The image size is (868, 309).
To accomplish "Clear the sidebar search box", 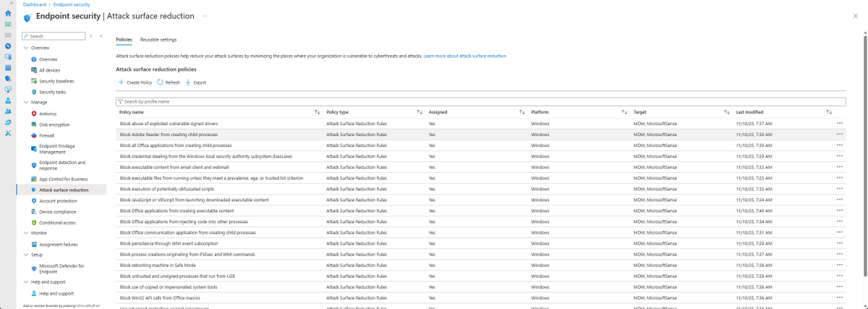I will pyautogui.click(x=90, y=35).
